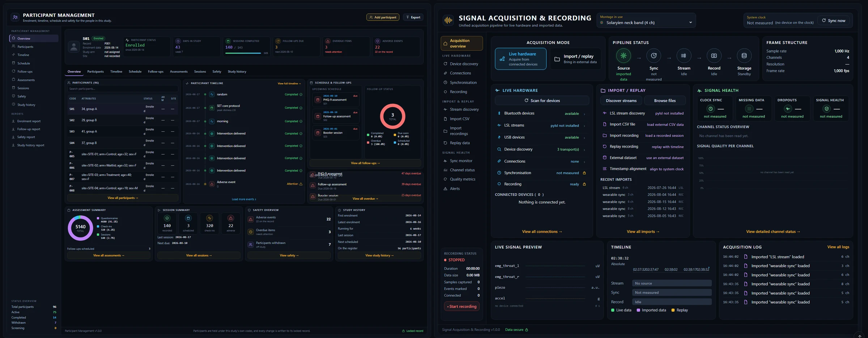Open the View all logs link
This screenshot has height=338, width=868.
pos(838,247)
